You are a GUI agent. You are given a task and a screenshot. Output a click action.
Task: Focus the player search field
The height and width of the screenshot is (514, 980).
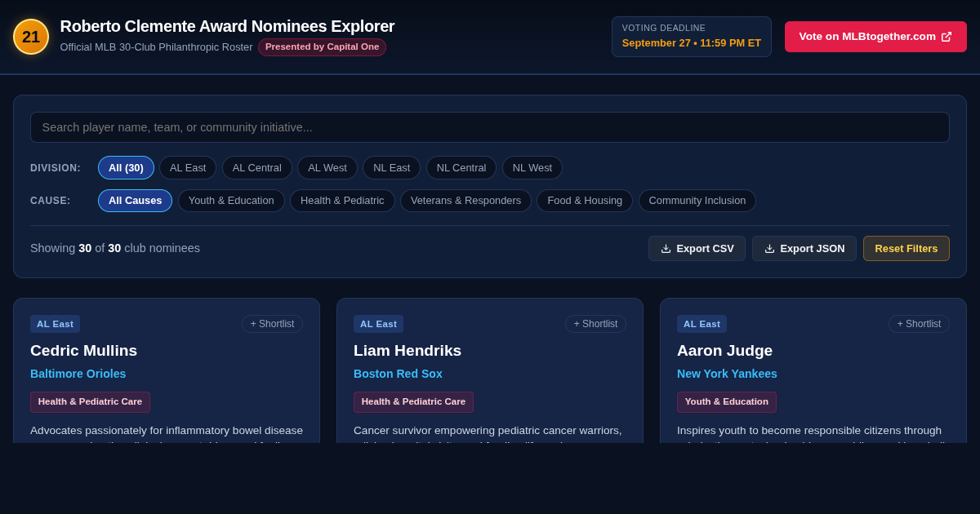(490, 127)
